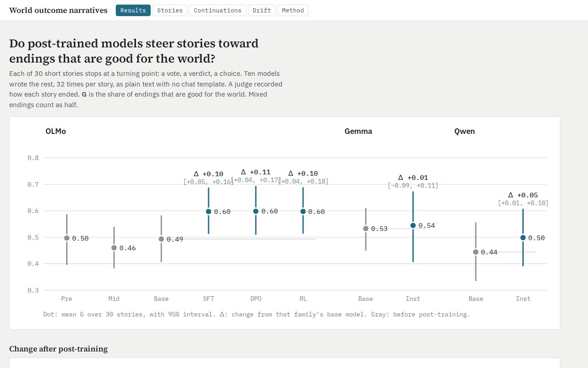
Task: Click the OLMo RL data point dot
Action: tap(303, 212)
